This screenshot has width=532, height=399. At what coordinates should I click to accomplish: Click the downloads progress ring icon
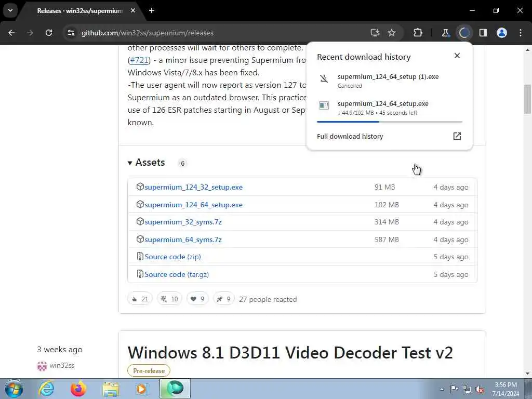[x=464, y=33]
